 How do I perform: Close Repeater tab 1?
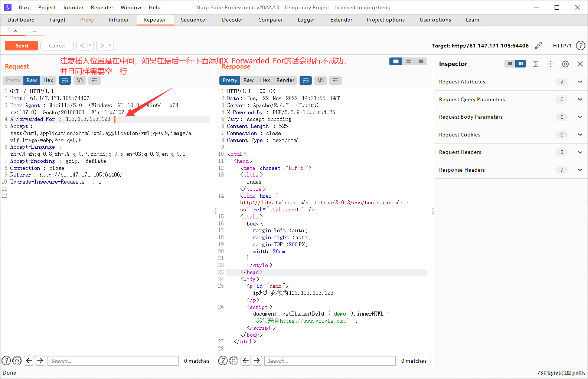[x=16, y=30]
